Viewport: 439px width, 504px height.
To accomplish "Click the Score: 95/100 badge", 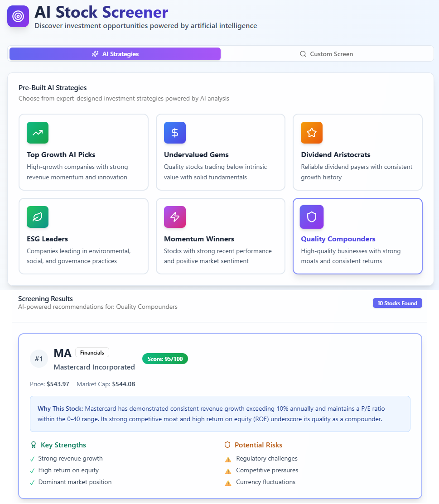I will [x=165, y=359].
